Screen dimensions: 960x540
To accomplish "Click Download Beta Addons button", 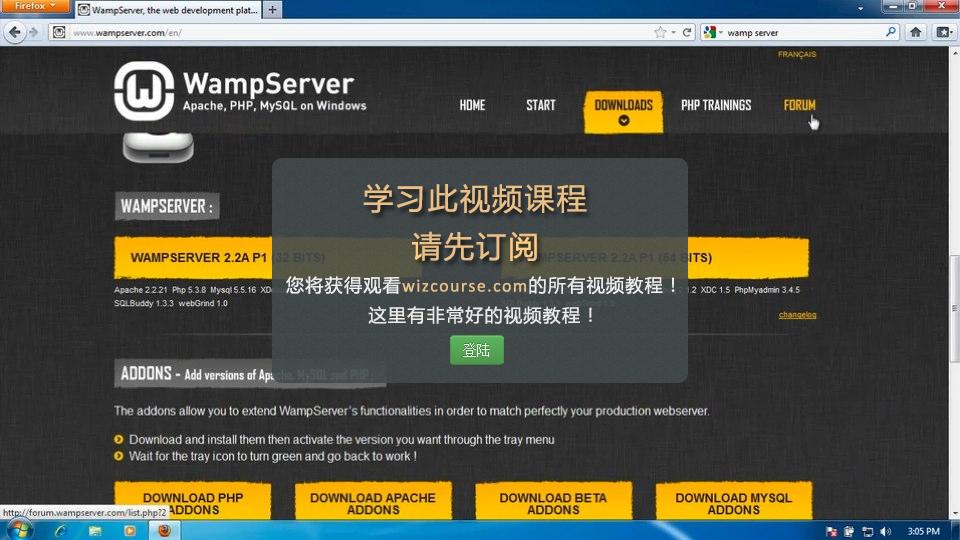I will click(553, 502).
